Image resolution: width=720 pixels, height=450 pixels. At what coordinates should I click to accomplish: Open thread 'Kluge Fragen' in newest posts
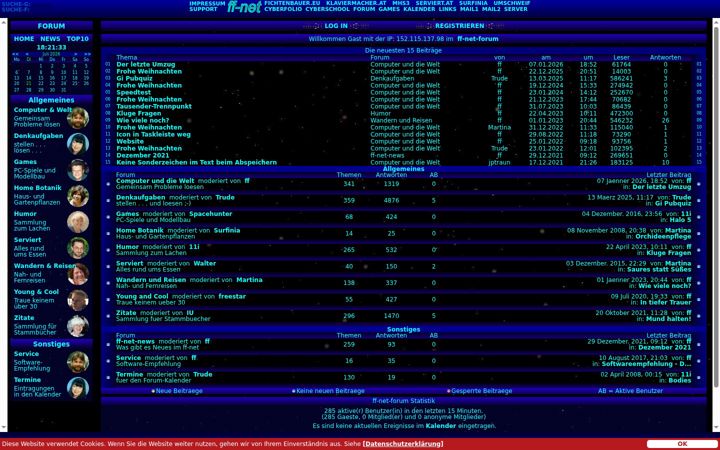click(139, 113)
